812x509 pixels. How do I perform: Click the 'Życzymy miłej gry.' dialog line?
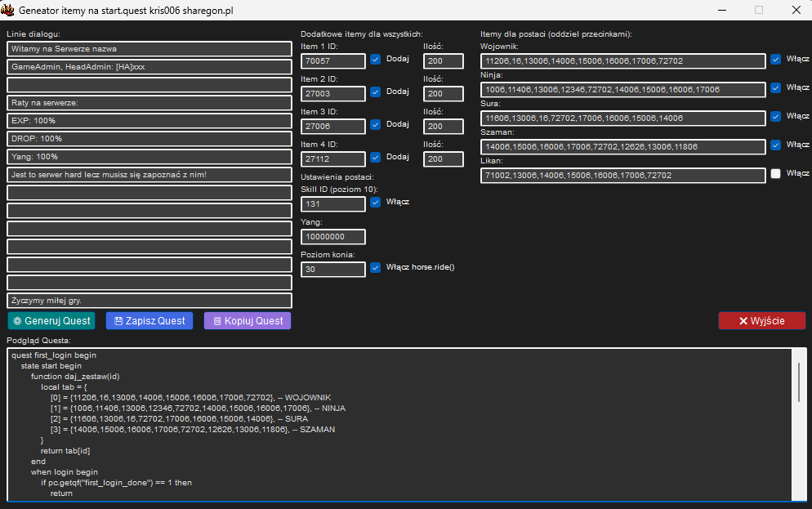pos(149,301)
